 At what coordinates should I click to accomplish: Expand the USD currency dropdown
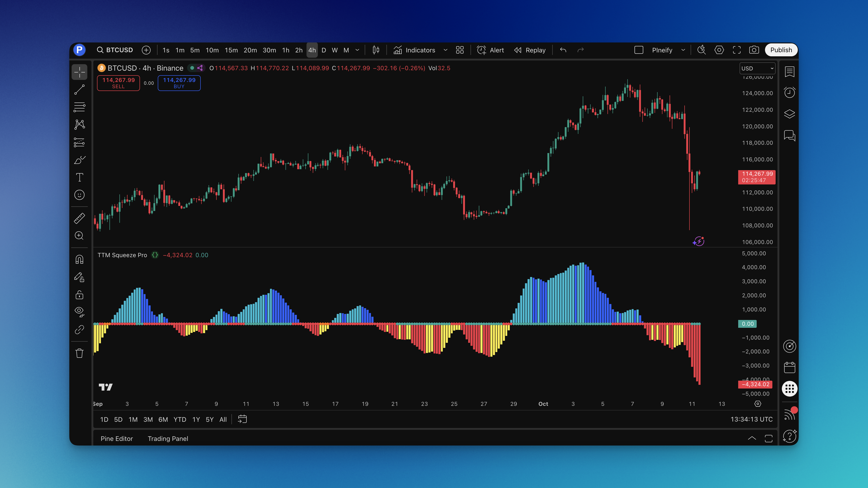pyautogui.click(x=757, y=68)
